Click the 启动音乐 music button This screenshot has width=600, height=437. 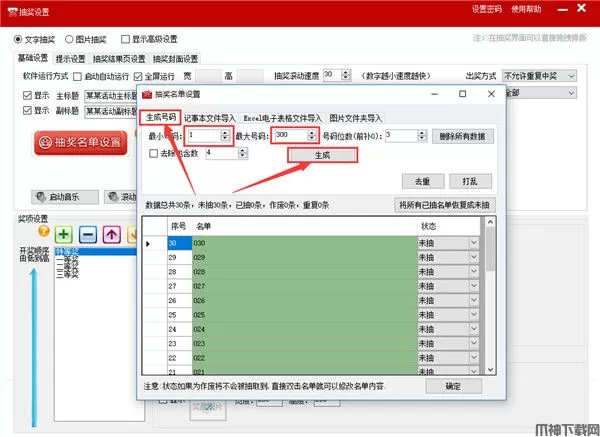(x=65, y=197)
